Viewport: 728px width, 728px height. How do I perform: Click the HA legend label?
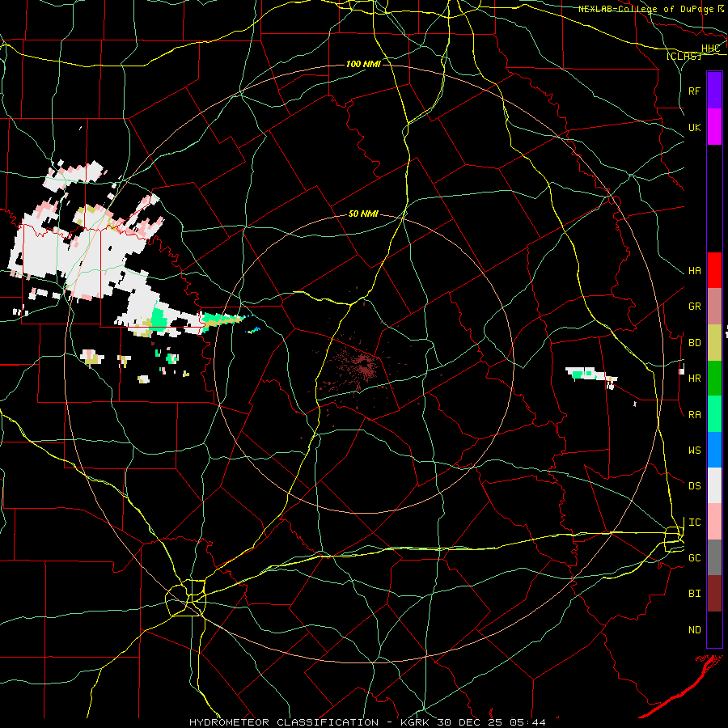[694, 271]
